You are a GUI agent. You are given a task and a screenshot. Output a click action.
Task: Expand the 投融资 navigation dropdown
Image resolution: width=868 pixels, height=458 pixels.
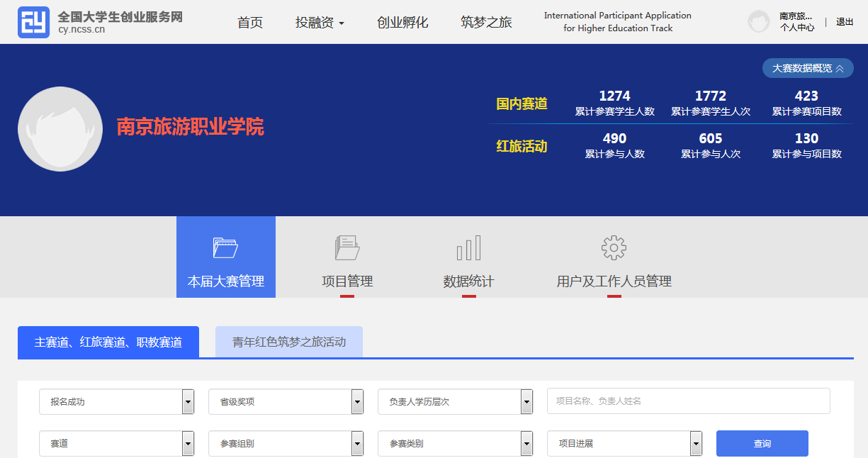pos(320,23)
